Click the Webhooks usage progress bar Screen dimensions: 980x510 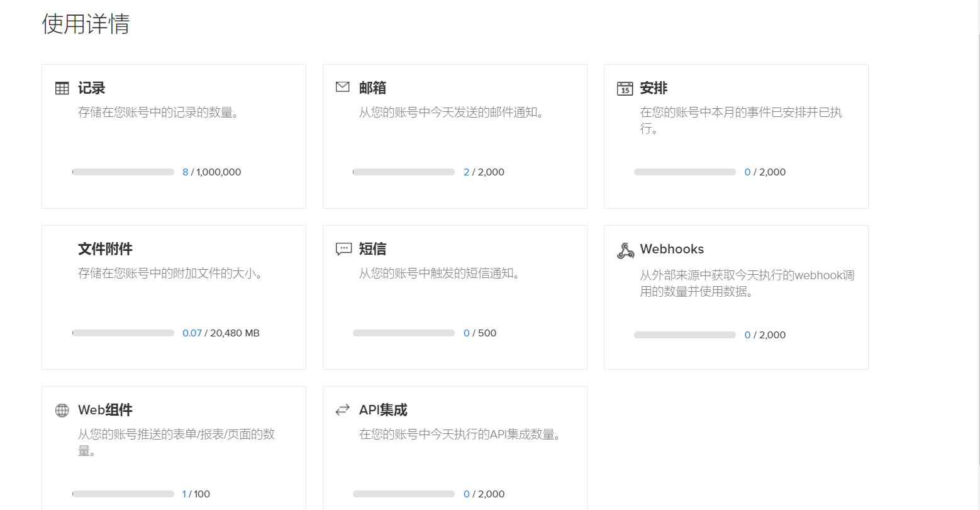pos(685,335)
